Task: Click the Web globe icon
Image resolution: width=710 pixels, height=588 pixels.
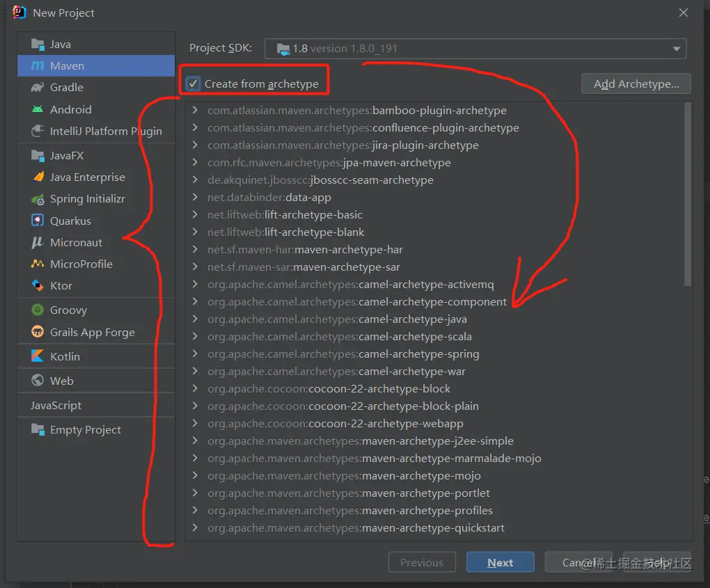Action: 38,380
